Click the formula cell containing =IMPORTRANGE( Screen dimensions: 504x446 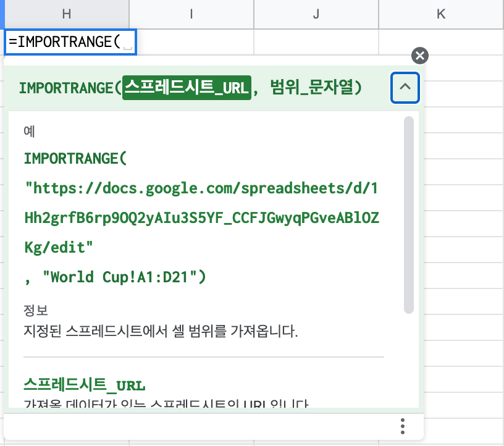[x=68, y=42]
